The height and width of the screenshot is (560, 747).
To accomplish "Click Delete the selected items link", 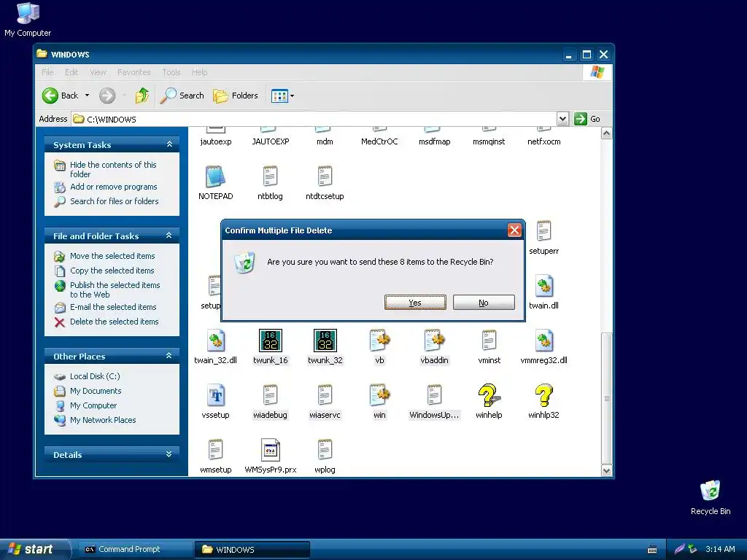I will pyautogui.click(x=115, y=322).
